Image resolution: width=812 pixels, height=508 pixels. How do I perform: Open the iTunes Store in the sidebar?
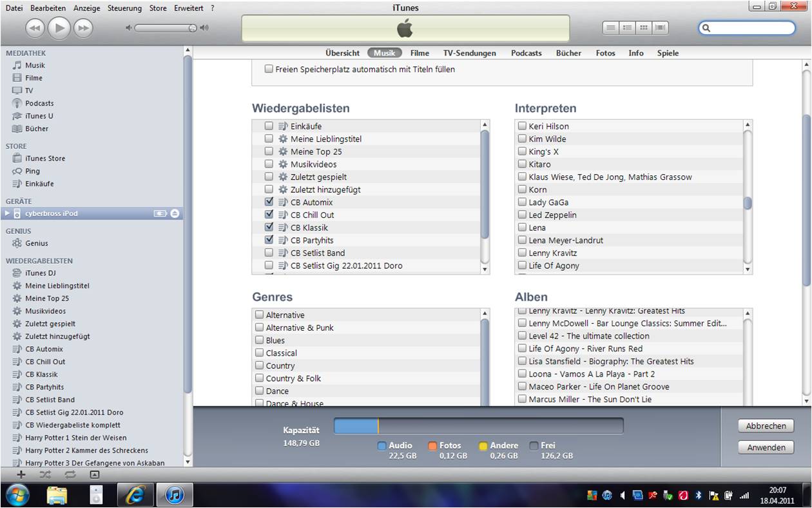(x=45, y=159)
